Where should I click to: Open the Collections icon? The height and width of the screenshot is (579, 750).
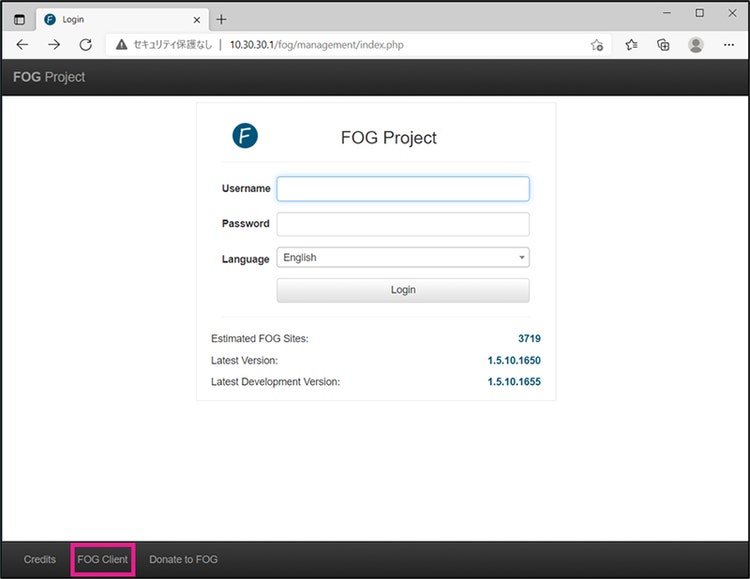click(x=663, y=45)
